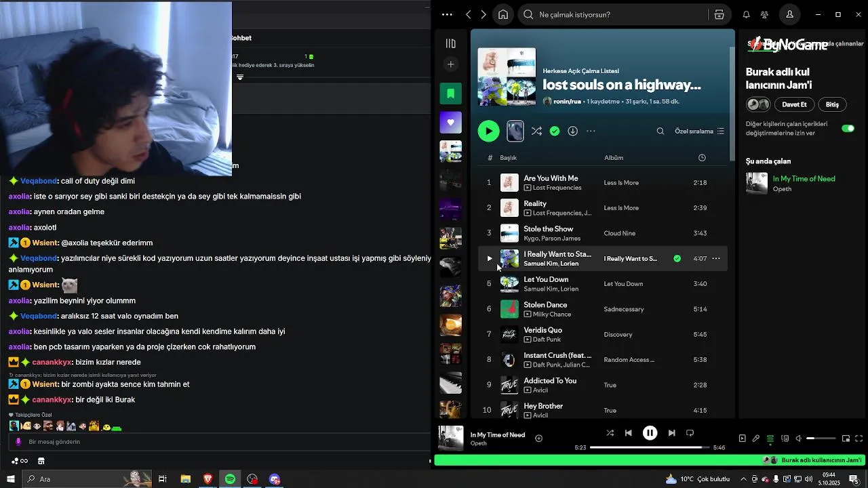Go forward in Spotify navigation
This screenshot has width=868, height=488.
click(484, 14)
